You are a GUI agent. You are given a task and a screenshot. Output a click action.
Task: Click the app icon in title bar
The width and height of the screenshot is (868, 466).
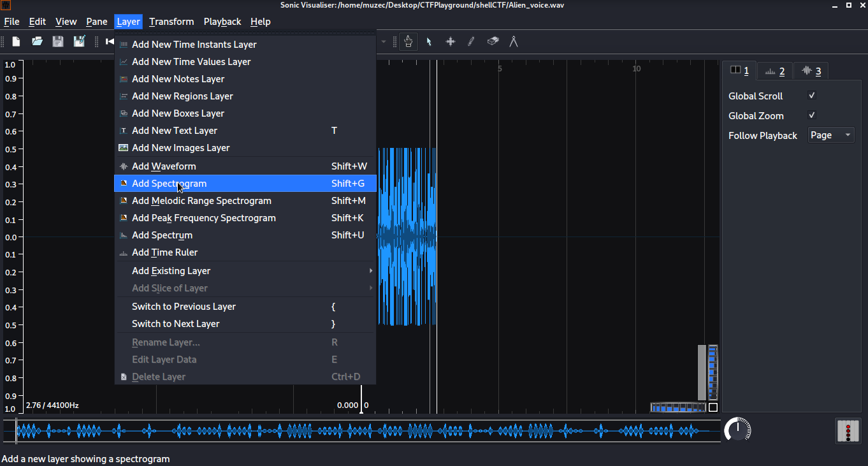click(x=6, y=6)
